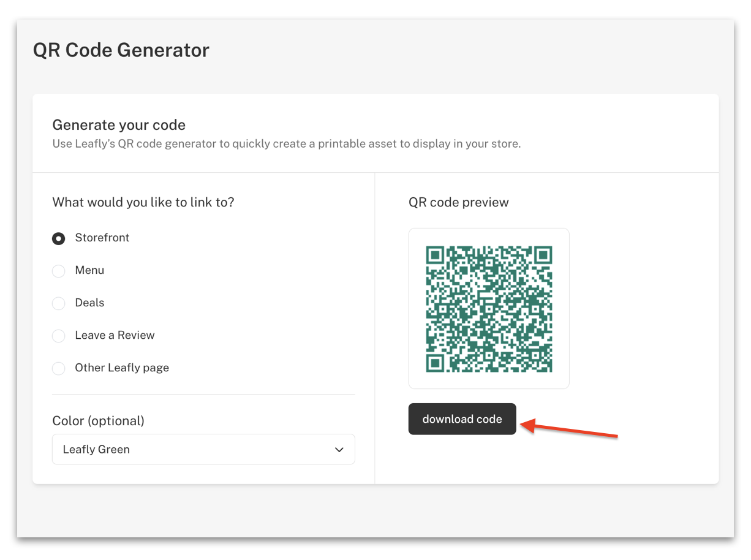Click the "Color (optional)" field label
751x560 pixels.
[99, 421]
